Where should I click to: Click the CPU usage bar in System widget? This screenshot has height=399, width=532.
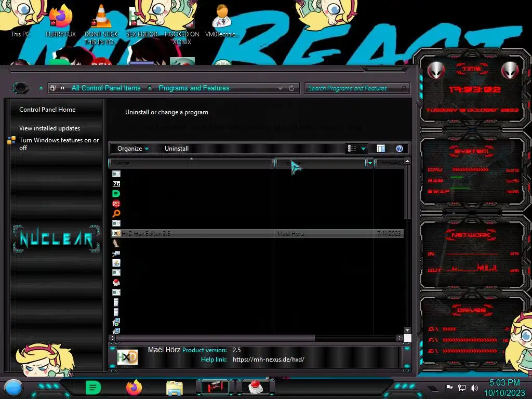[x=470, y=169]
